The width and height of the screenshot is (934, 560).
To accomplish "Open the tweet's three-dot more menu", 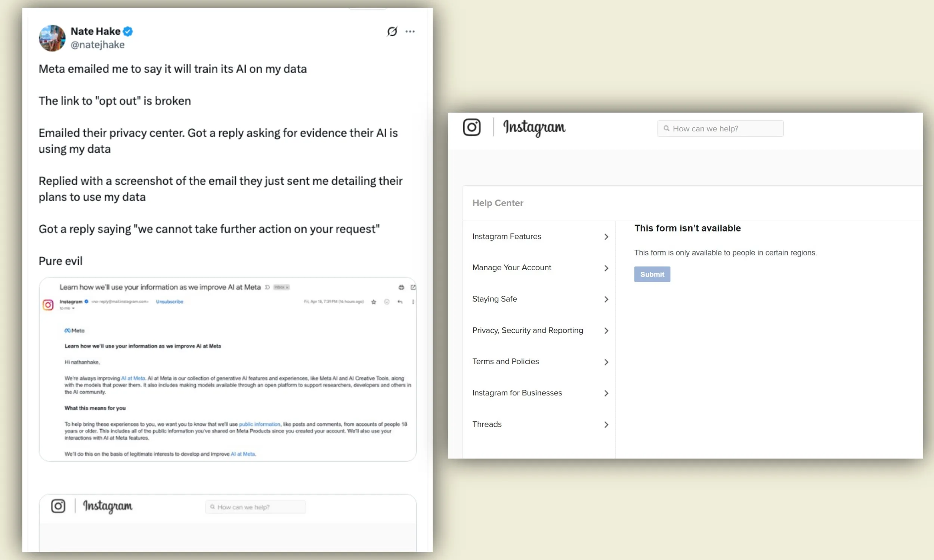I will [410, 31].
